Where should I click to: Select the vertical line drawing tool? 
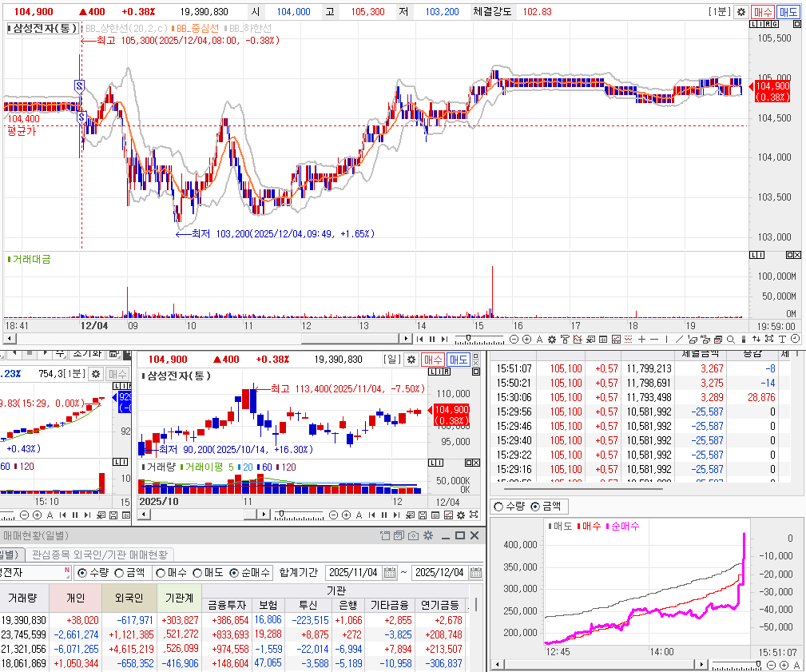[x=667, y=339]
